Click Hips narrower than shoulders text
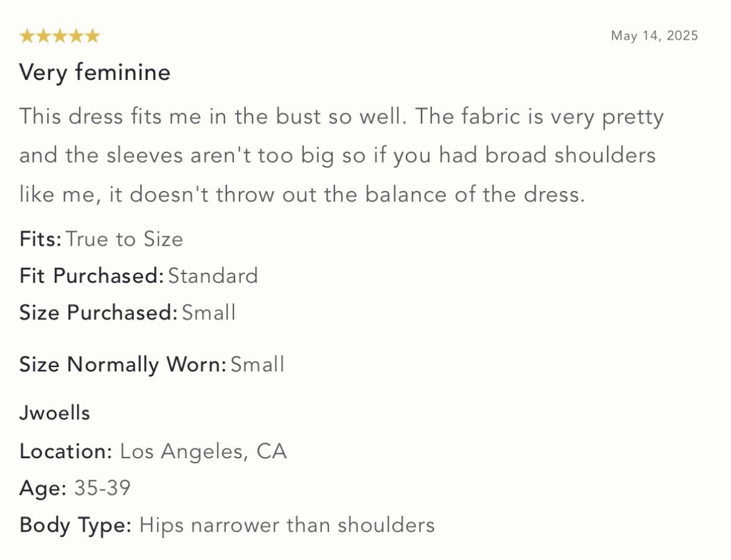The width and height of the screenshot is (731, 560). [x=287, y=525]
